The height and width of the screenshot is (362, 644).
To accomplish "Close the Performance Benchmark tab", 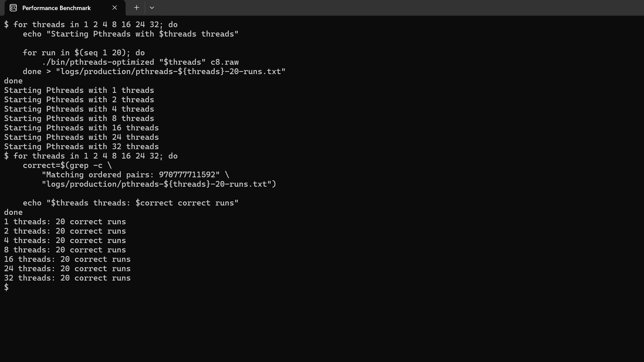I will pos(115,8).
